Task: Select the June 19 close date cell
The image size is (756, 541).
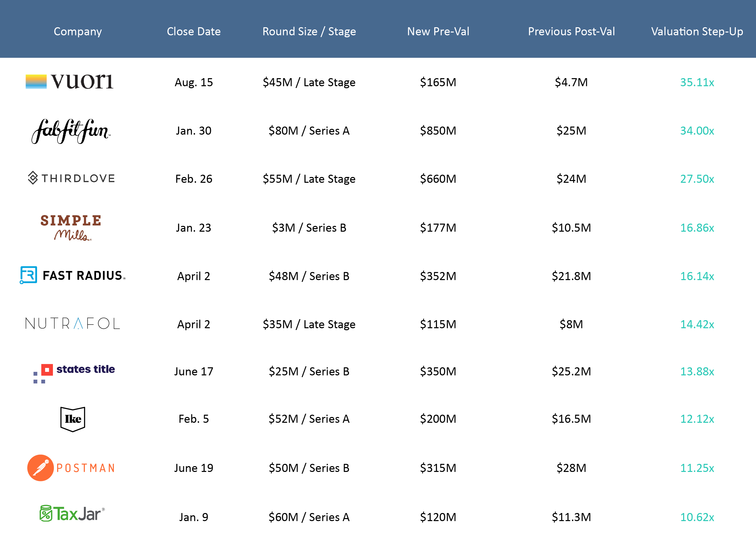Action: 194,468
